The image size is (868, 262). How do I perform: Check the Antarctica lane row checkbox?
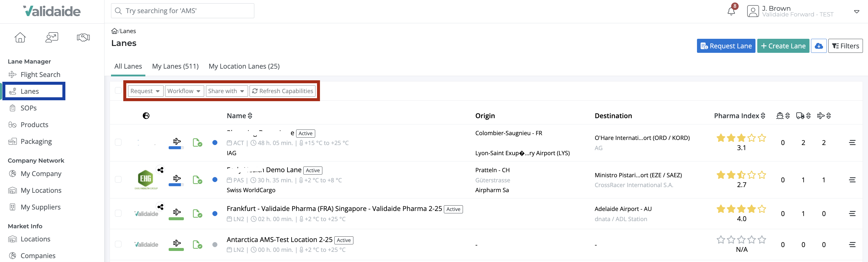coord(118,244)
